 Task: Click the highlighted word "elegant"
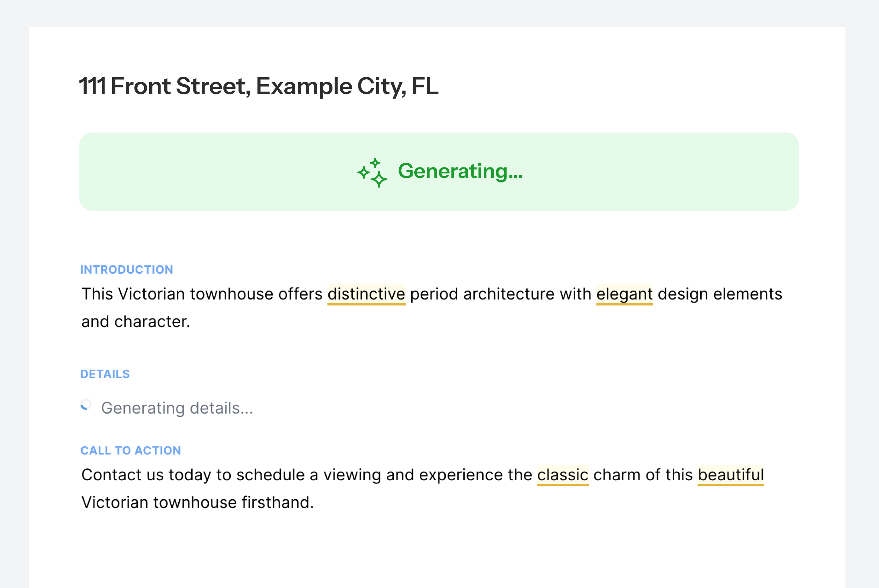click(x=624, y=294)
